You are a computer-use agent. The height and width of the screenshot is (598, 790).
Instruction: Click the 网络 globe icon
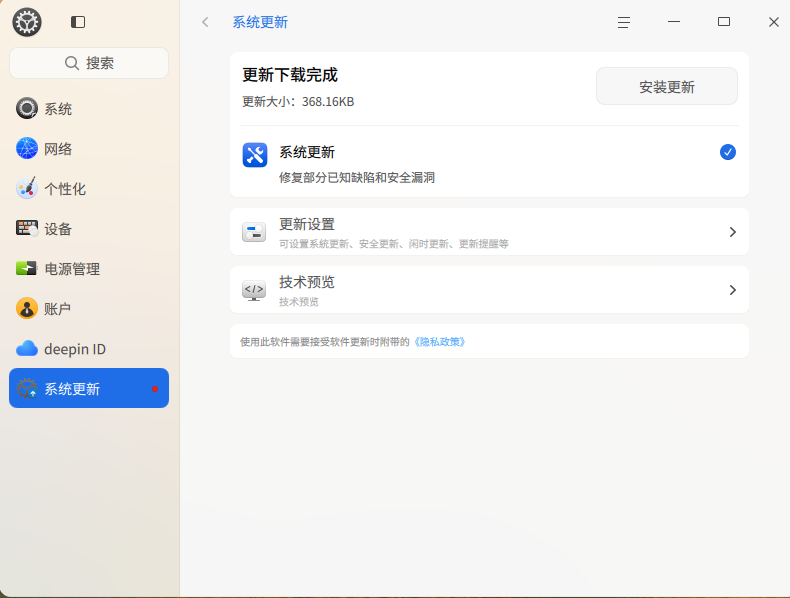[27, 149]
